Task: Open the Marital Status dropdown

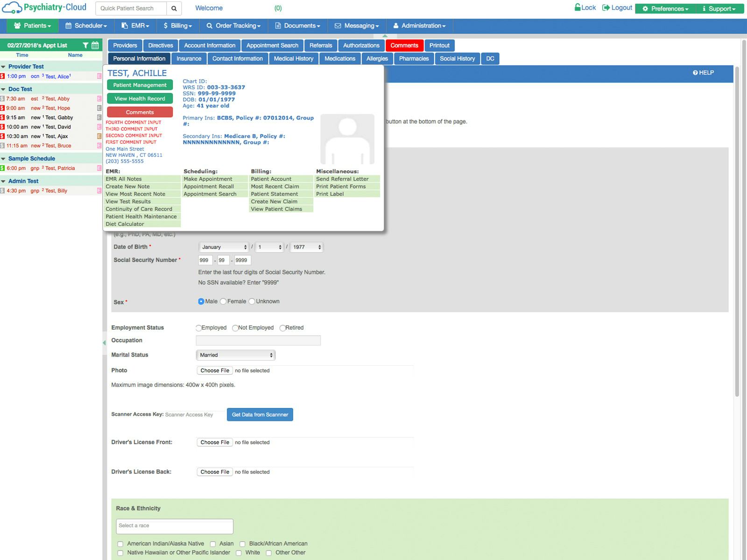Action: pos(235,355)
